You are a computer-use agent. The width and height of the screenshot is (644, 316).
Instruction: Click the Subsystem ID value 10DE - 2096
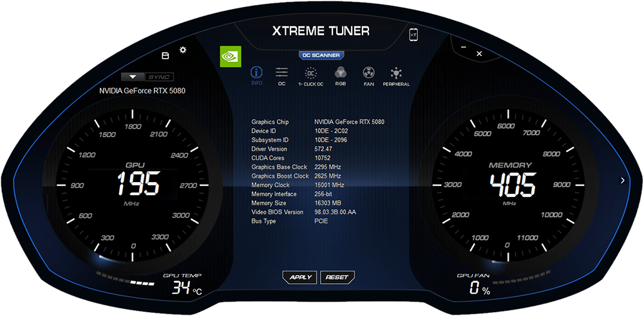tap(332, 140)
